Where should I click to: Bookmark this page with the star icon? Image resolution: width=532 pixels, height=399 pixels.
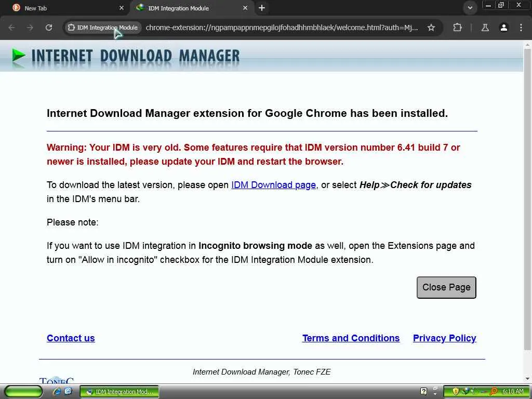431,28
